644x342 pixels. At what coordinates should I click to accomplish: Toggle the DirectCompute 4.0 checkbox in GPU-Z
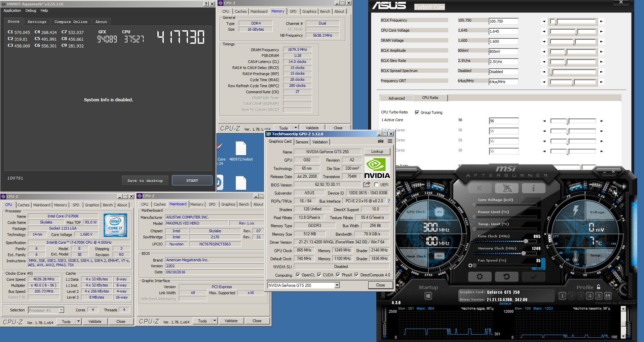point(356,275)
